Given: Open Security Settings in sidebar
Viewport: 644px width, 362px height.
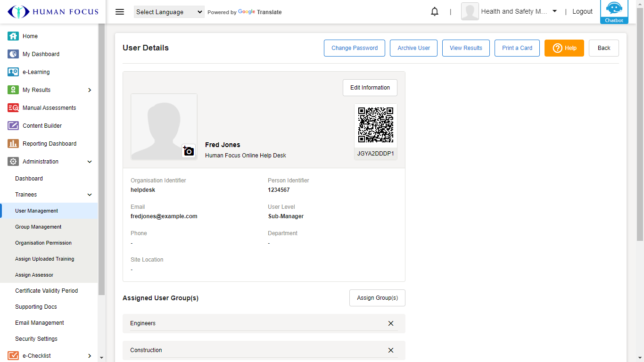Looking at the screenshot, I should coord(36,339).
